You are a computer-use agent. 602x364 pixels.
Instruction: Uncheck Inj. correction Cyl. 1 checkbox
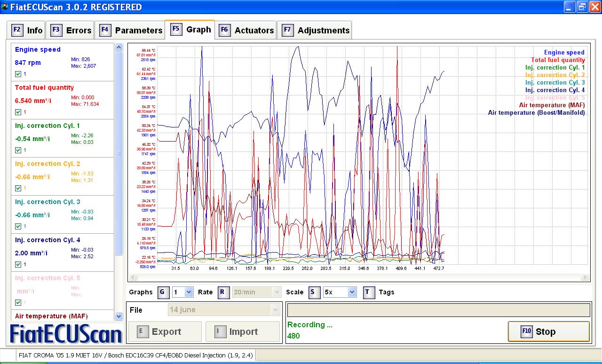coord(18,150)
